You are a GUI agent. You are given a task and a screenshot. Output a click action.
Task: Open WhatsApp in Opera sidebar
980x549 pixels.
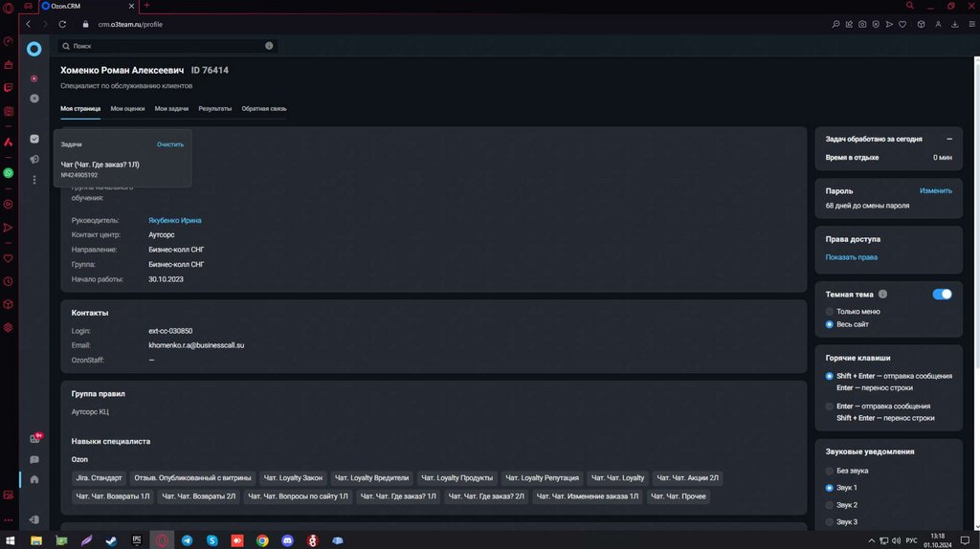[x=8, y=173]
